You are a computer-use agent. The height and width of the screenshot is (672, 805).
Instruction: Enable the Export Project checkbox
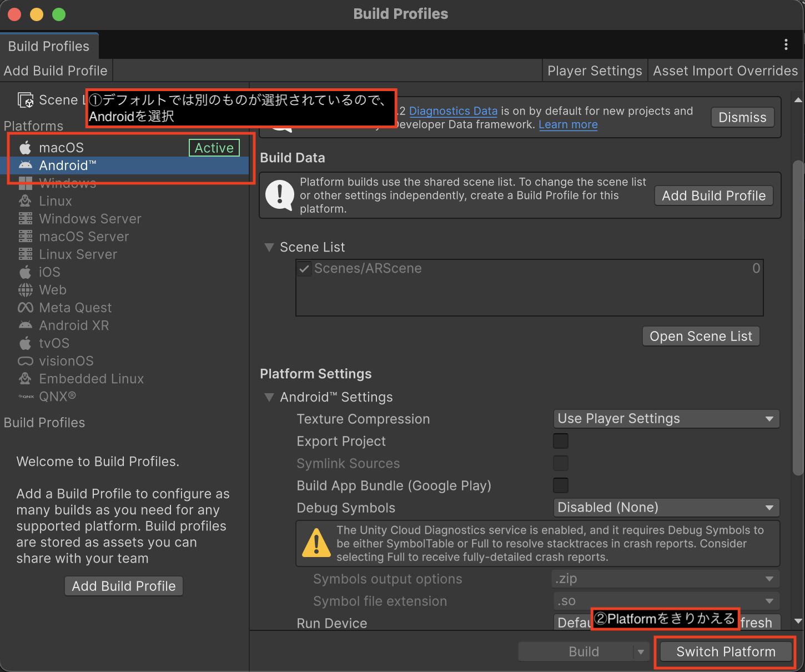(561, 441)
